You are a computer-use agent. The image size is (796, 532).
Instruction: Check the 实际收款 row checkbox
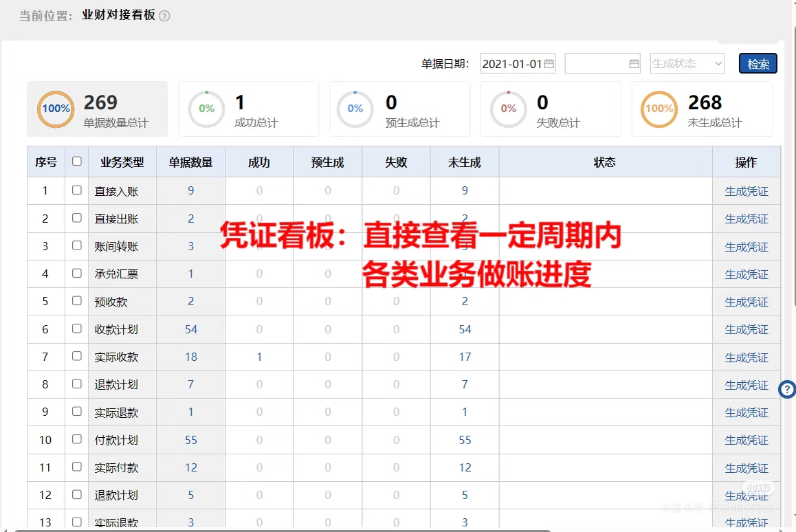(77, 356)
